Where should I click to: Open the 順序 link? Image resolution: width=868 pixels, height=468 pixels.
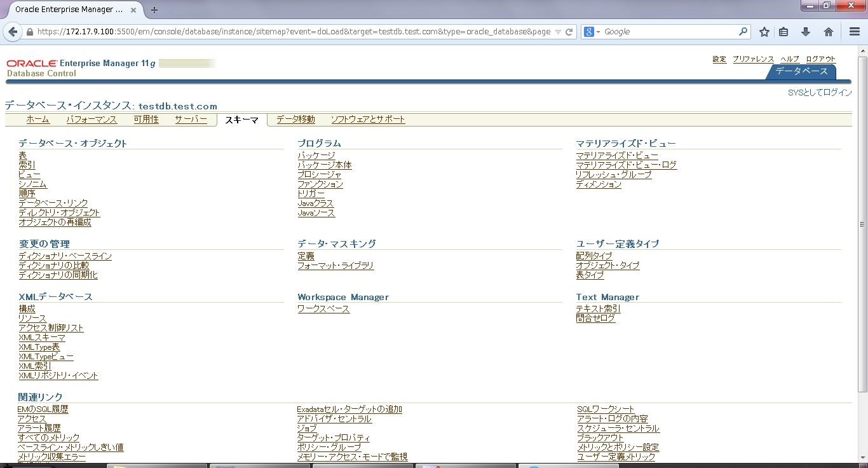point(27,194)
